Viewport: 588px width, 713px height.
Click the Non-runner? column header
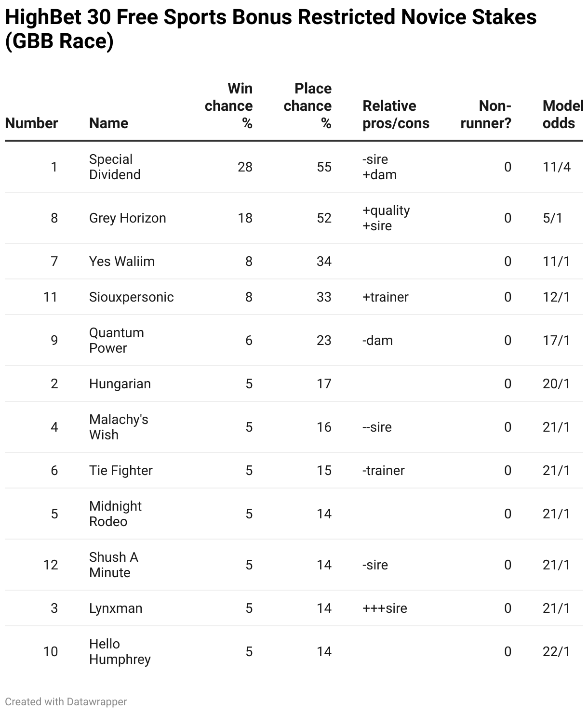(x=486, y=114)
